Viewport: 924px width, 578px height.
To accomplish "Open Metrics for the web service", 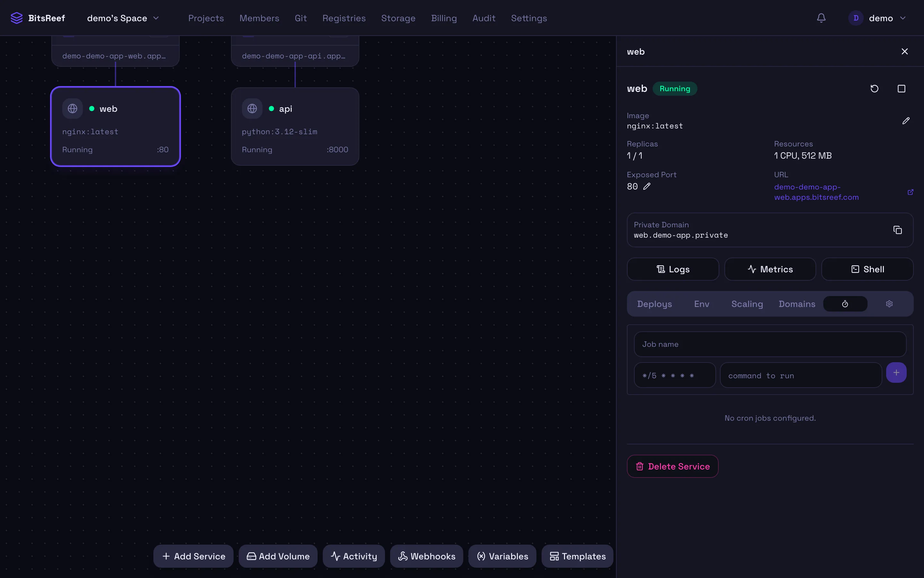I will coord(770,269).
